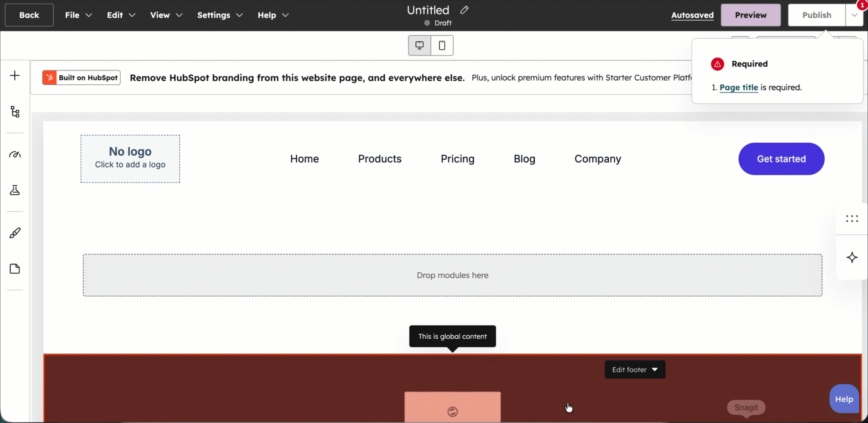Click the Remove HubSpot branding banner text
This screenshot has width=868, height=423.
click(297, 78)
